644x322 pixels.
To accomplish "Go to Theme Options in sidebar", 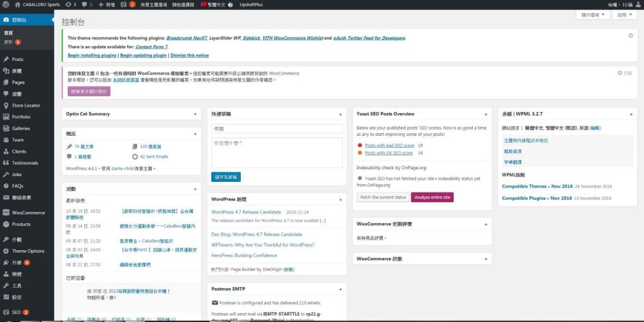I will pyautogui.click(x=27, y=251).
